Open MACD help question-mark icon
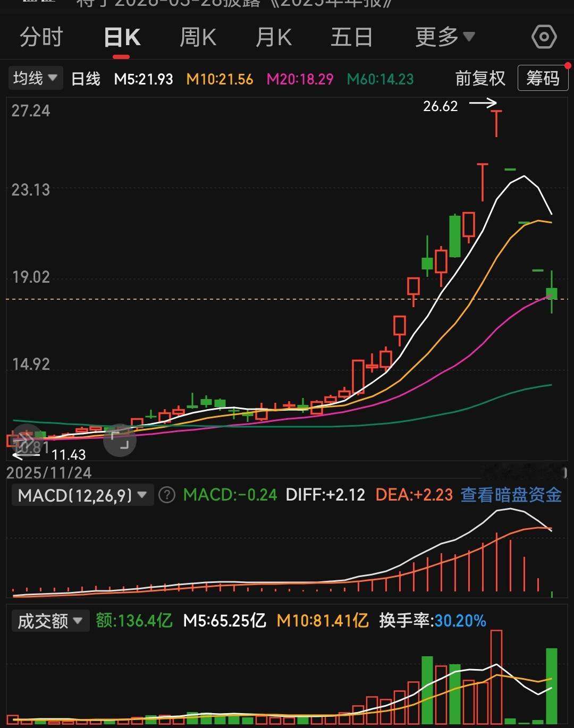 [x=166, y=495]
